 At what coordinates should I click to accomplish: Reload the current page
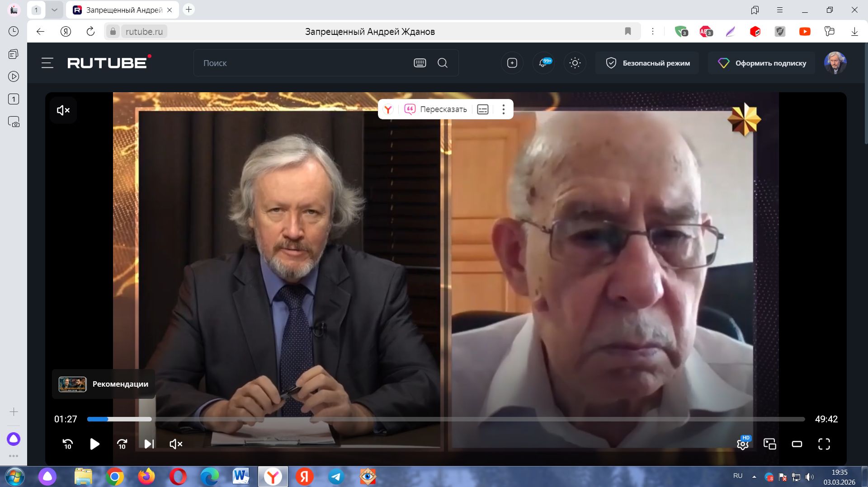tap(90, 32)
